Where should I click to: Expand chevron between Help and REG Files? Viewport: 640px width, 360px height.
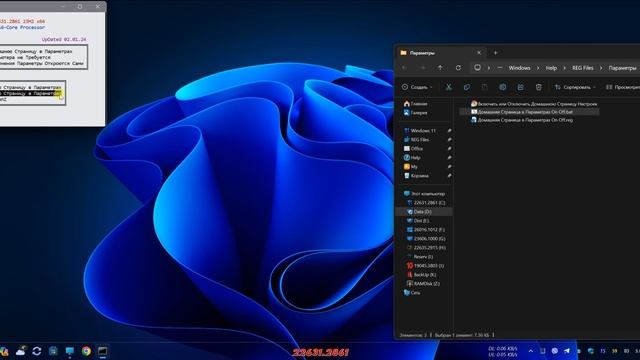click(x=564, y=68)
